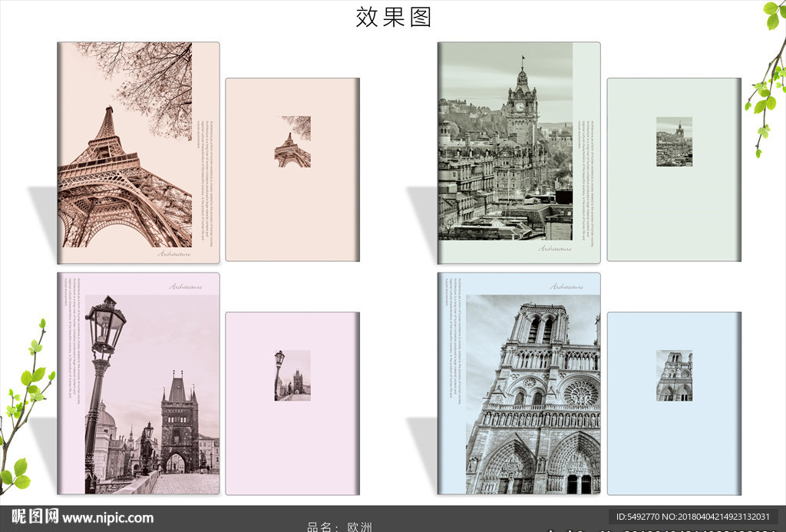Select the small Edinburgh skyline thumbnail
Image resolution: width=786 pixels, height=532 pixels.
[674, 142]
